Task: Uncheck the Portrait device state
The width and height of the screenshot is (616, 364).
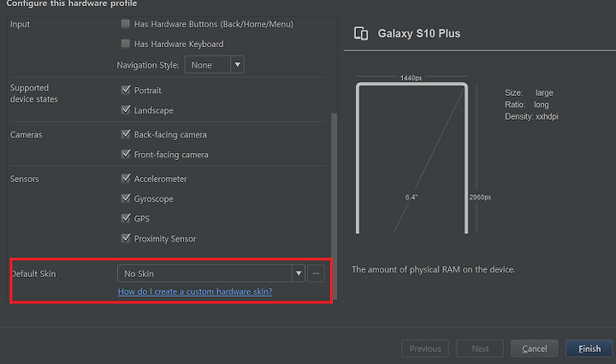Action: (126, 90)
